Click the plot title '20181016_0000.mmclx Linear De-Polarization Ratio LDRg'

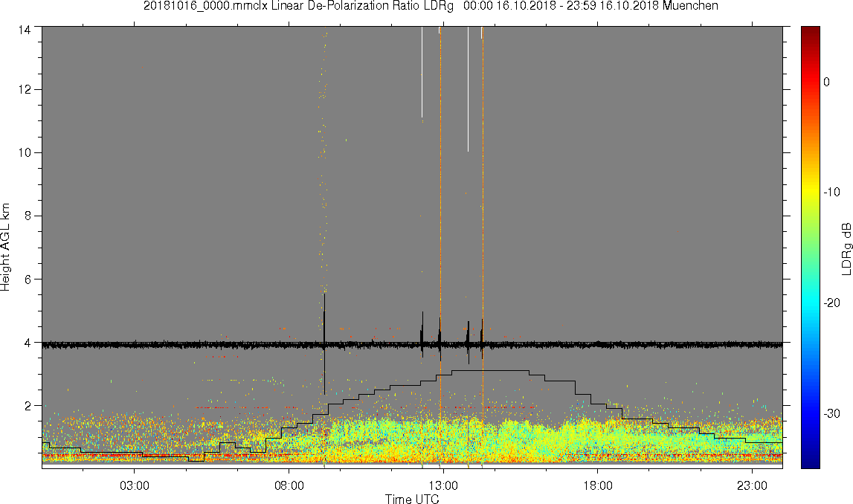(x=297, y=6)
